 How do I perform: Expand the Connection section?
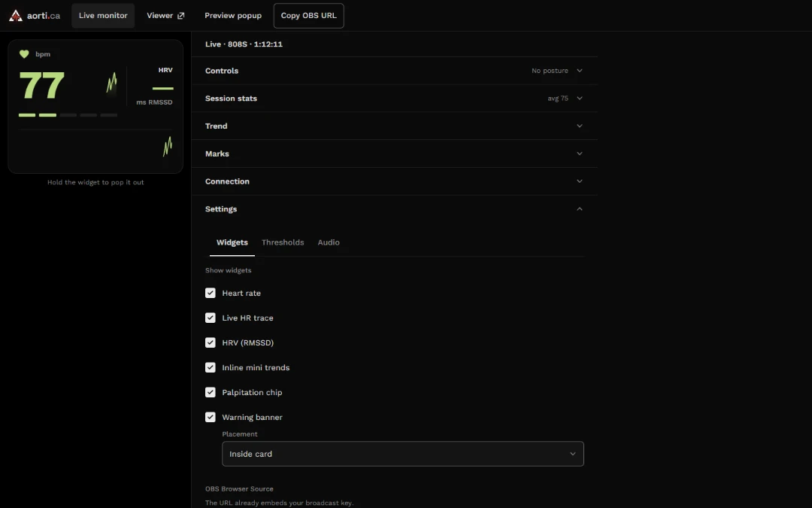395,181
